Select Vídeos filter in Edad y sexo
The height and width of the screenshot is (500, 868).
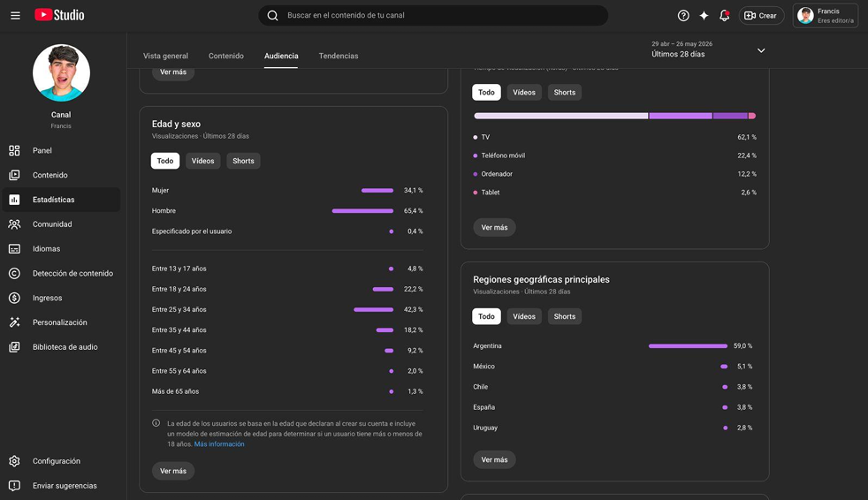[202, 161]
